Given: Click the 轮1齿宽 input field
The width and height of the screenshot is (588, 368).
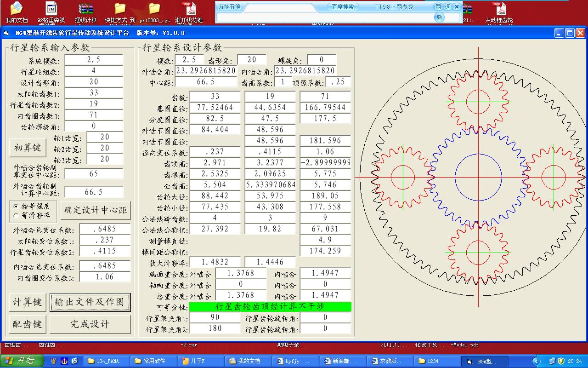Looking at the screenshot, I should [x=105, y=137].
